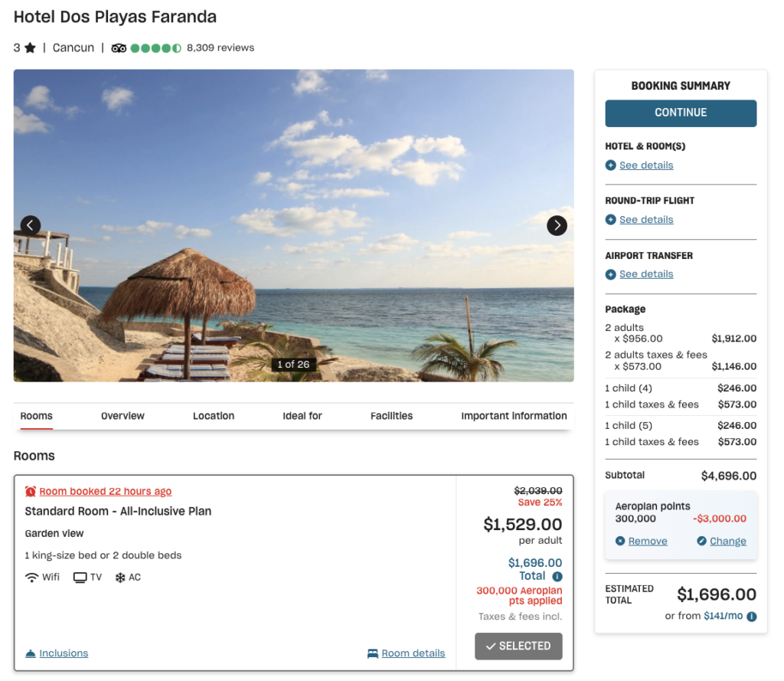Click the info icon beside the Total price

pyautogui.click(x=557, y=575)
